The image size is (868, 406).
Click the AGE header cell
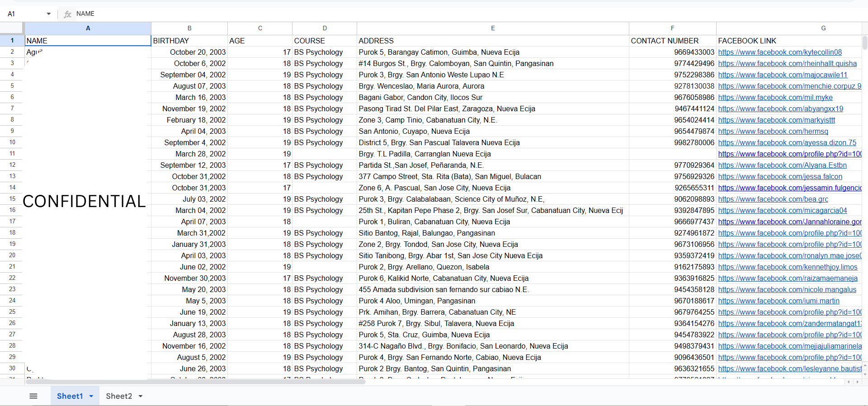point(260,41)
